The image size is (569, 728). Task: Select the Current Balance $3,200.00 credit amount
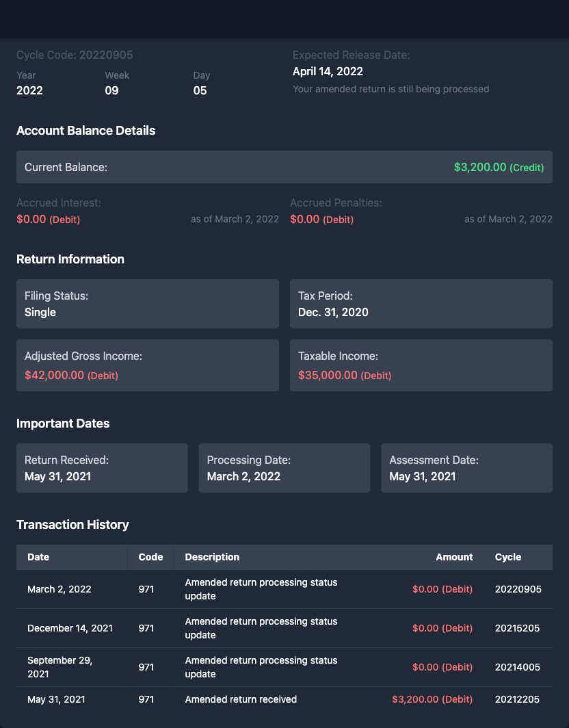(x=499, y=167)
